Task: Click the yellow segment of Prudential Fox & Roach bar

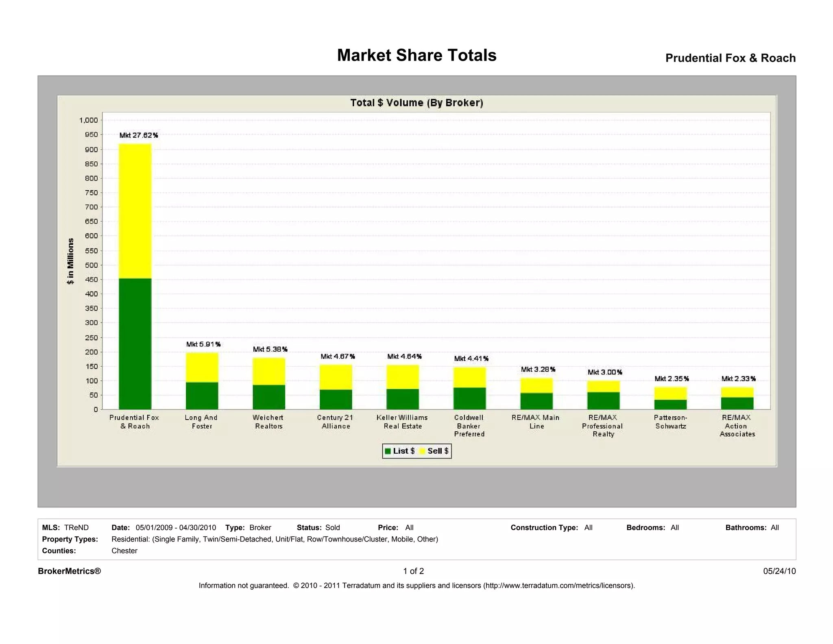Action: click(x=135, y=211)
